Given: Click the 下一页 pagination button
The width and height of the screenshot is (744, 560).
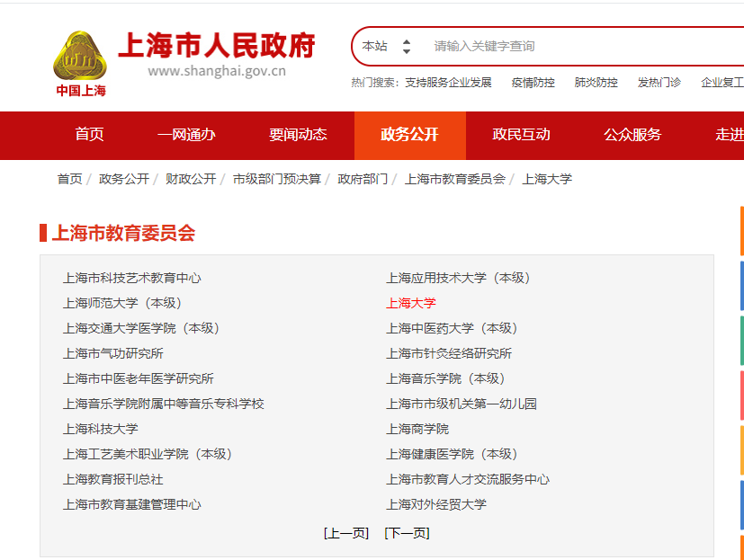Looking at the screenshot, I should point(409,532).
